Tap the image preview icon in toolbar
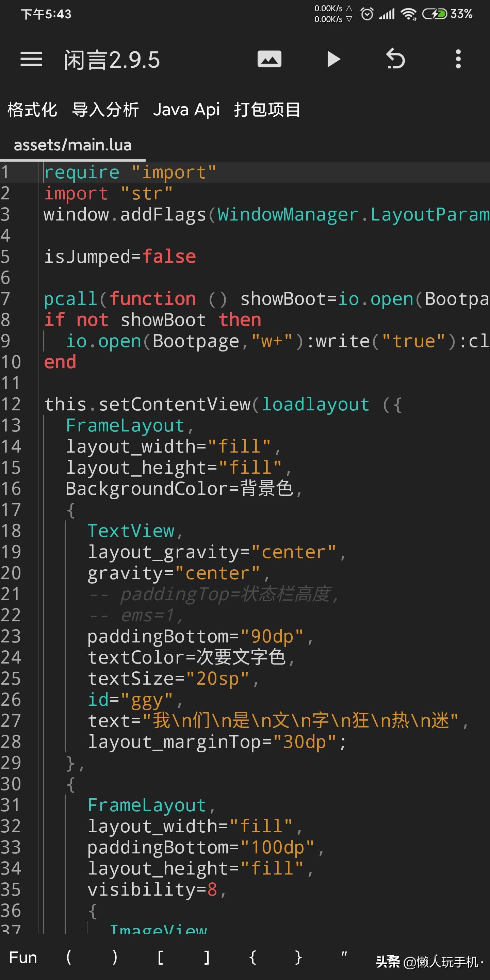490x980 pixels. pyautogui.click(x=269, y=59)
